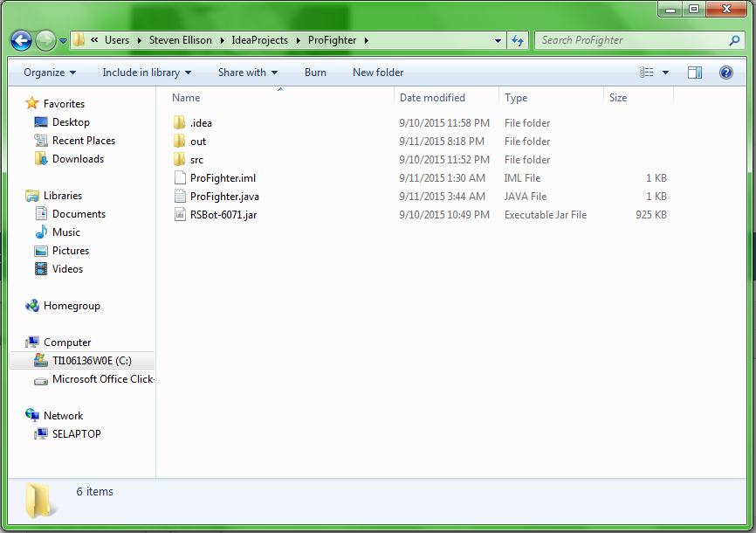
Task: Click the Users breadcrumb in the address bar
Action: pyautogui.click(x=117, y=40)
